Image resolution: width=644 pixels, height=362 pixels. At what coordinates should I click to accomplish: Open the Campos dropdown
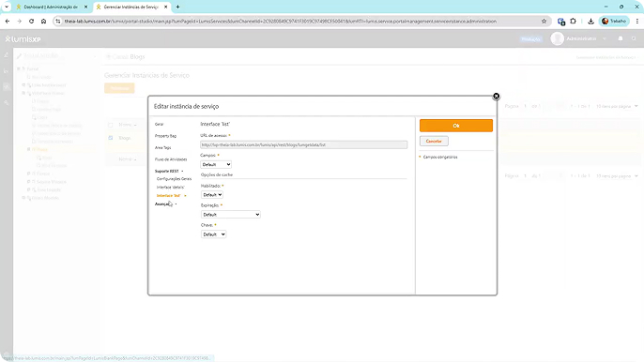tap(216, 164)
